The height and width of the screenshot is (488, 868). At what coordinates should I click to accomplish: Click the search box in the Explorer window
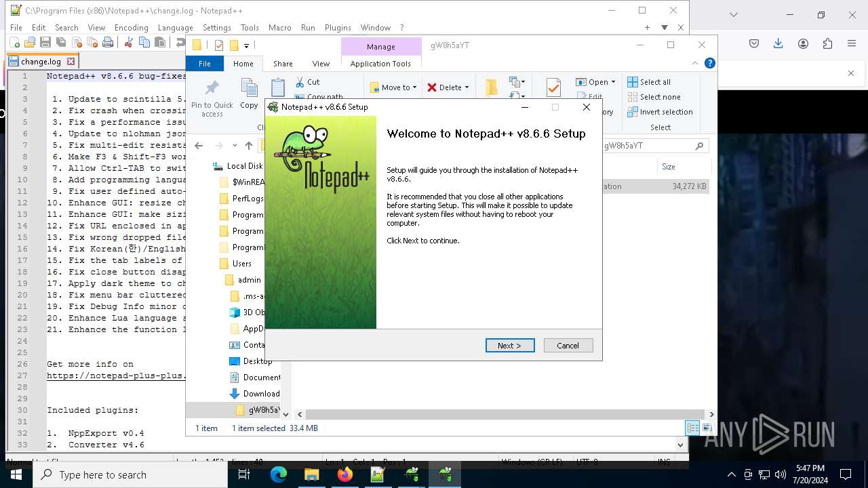pos(655,146)
